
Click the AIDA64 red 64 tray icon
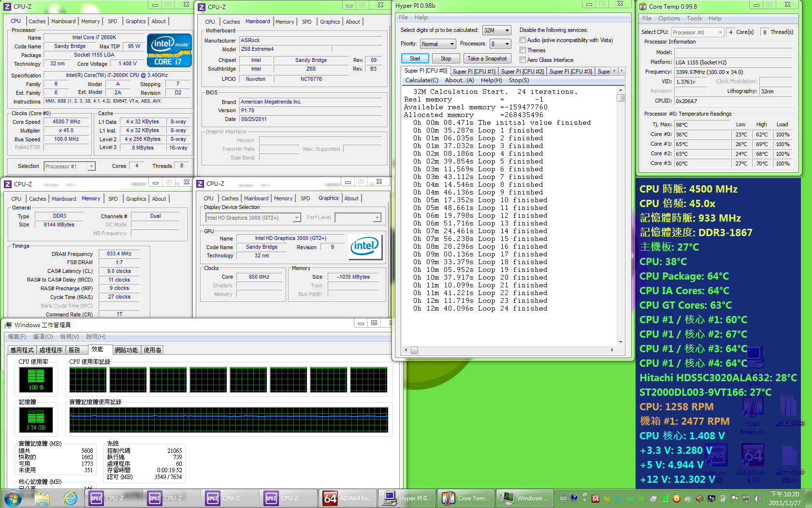(595, 499)
